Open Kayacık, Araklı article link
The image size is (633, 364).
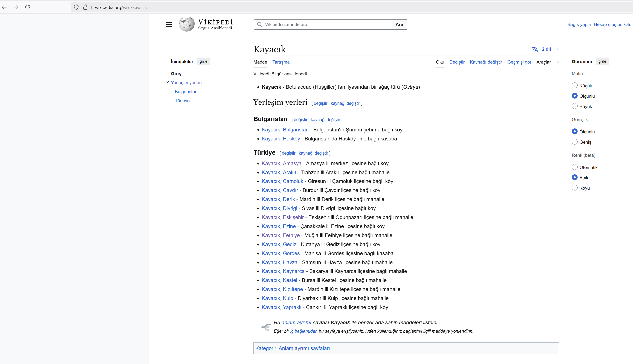pyautogui.click(x=279, y=172)
